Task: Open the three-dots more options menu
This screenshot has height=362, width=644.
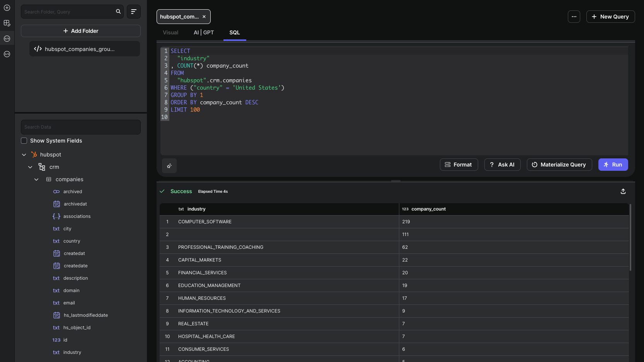Action: pyautogui.click(x=574, y=17)
